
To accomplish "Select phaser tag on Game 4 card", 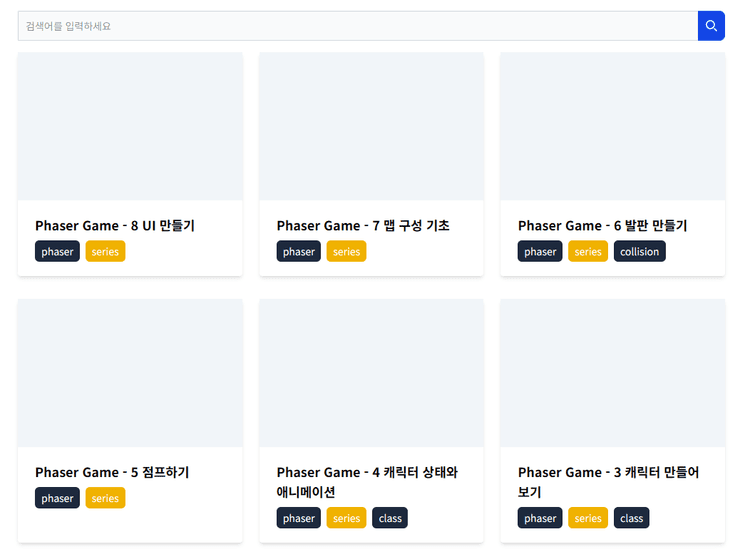I will click(298, 518).
